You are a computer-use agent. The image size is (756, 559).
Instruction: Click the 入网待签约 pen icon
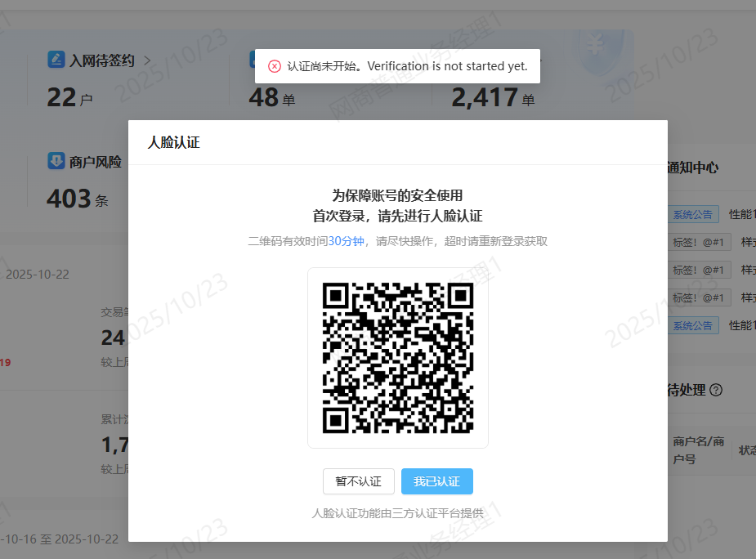56,60
